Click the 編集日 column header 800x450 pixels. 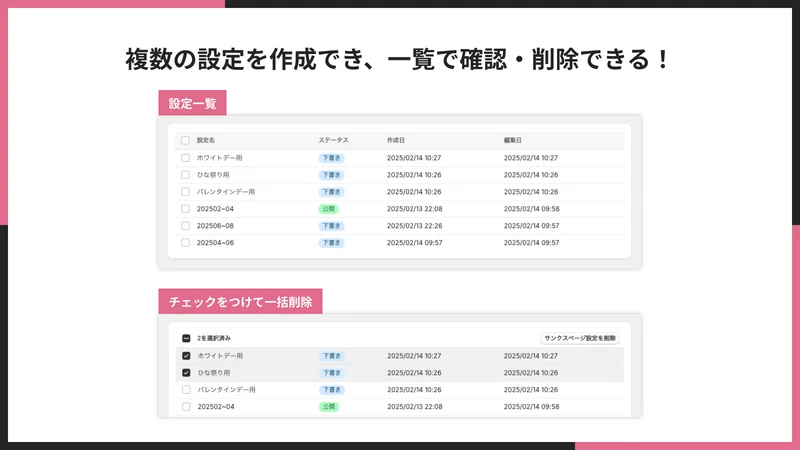click(x=513, y=140)
